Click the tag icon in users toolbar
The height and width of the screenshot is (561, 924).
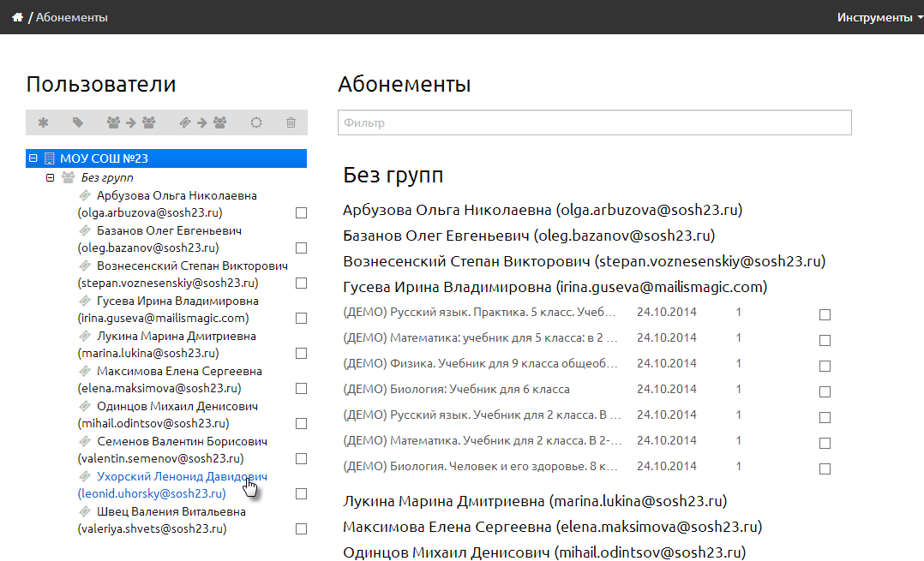pyautogui.click(x=78, y=122)
